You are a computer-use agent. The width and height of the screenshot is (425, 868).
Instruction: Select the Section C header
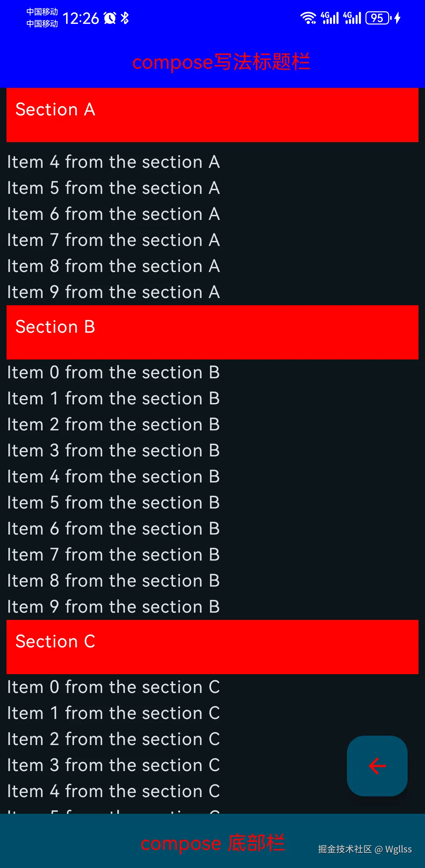tap(212, 647)
